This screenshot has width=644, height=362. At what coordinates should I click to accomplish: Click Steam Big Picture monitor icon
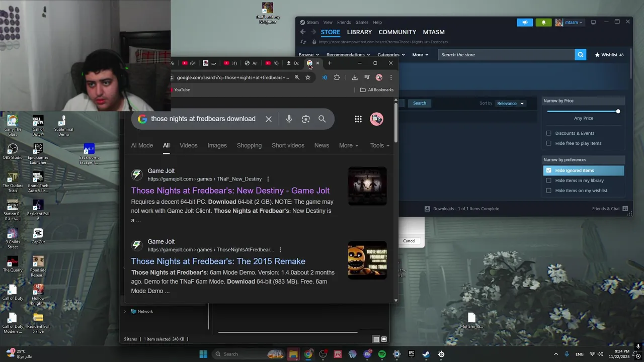pos(593,22)
